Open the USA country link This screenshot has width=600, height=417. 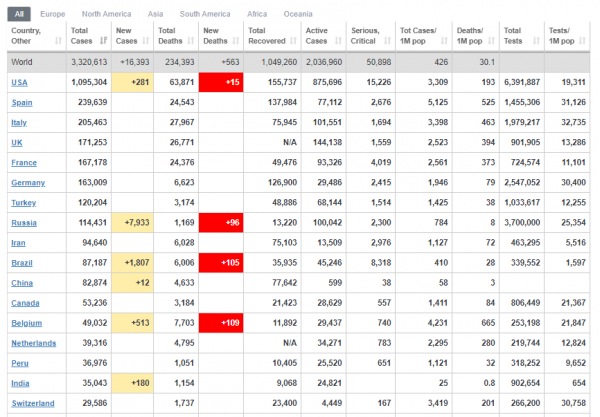19,83
